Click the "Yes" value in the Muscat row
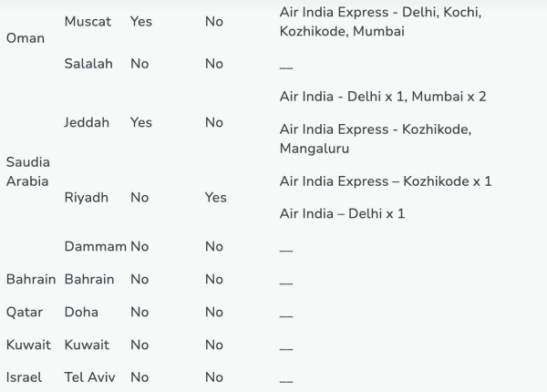Viewport: 547px width, 392px height. pyautogui.click(x=141, y=21)
